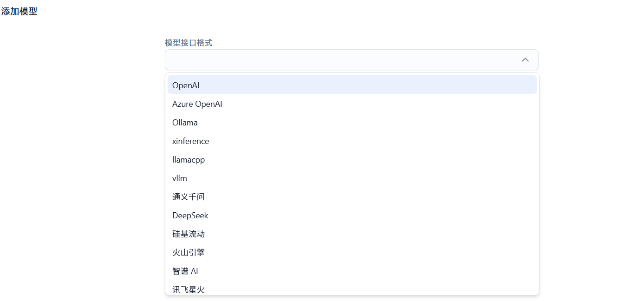Select OpenAI from the list
This screenshot has height=301, width=644.
(352, 85)
